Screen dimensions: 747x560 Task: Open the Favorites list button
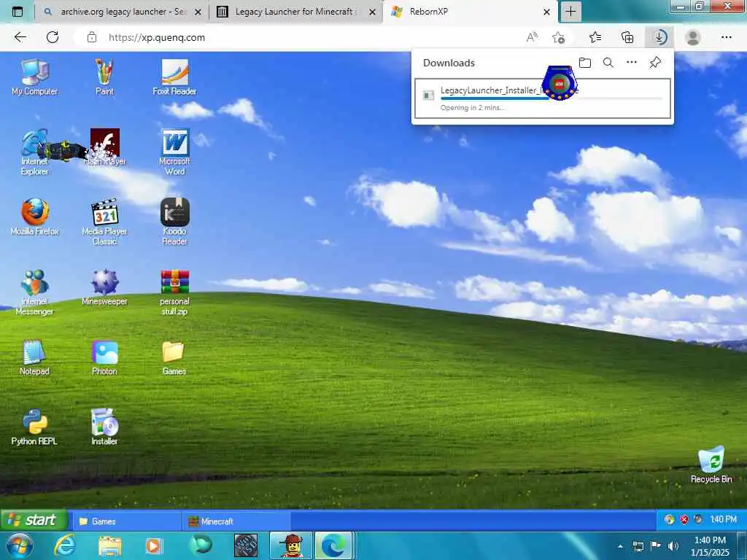pos(595,37)
